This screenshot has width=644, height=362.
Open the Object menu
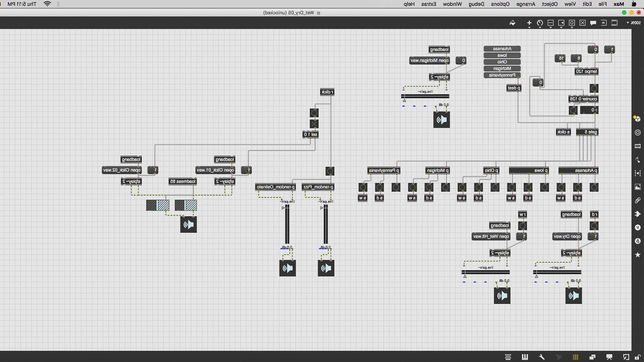[549, 4]
